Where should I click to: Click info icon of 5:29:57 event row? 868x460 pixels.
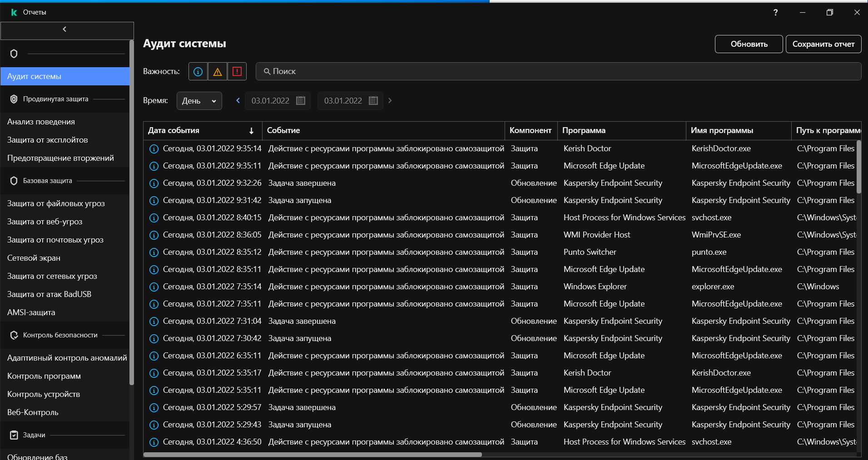pos(154,408)
